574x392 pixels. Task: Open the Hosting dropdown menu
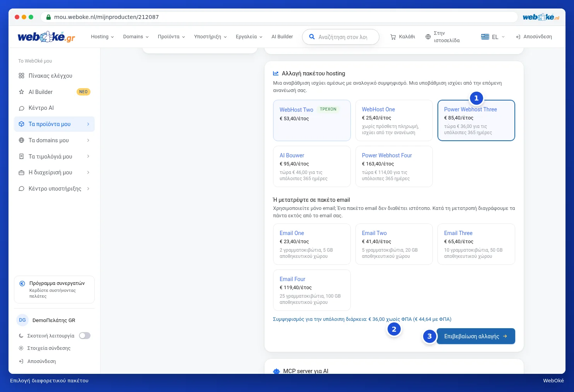click(102, 37)
